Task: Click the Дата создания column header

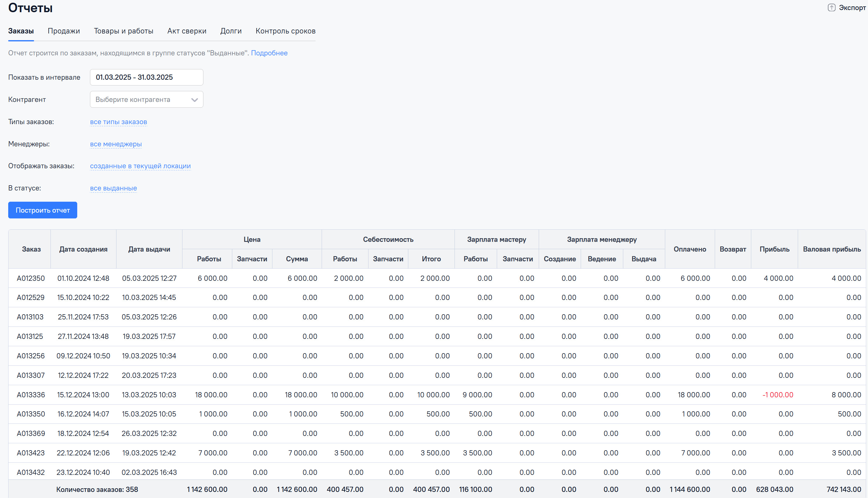Action: click(83, 249)
